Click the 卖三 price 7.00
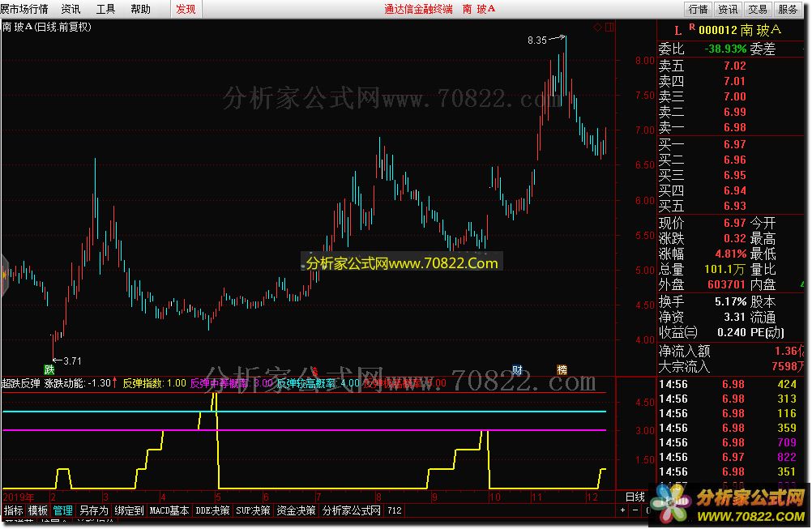This screenshot has width=812, height=529. click(x=734, y=96)
